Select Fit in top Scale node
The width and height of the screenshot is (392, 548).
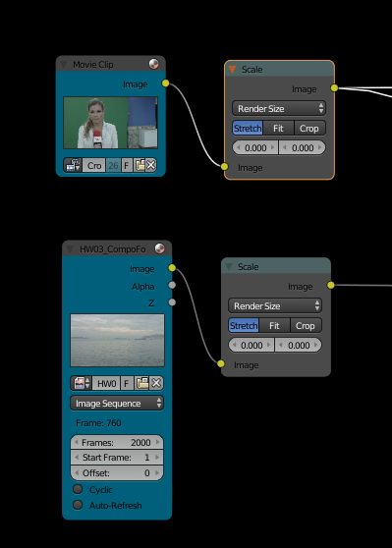[278, 129]
